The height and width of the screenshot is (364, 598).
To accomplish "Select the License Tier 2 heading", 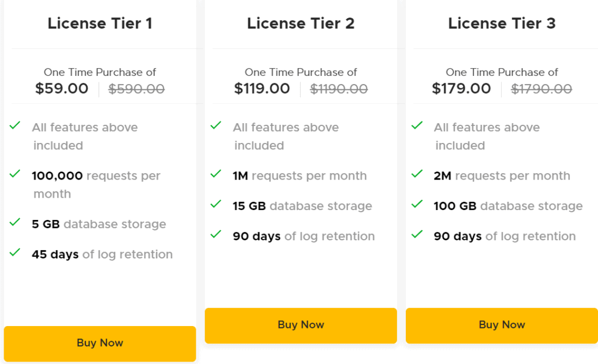I will click(300, 23).
